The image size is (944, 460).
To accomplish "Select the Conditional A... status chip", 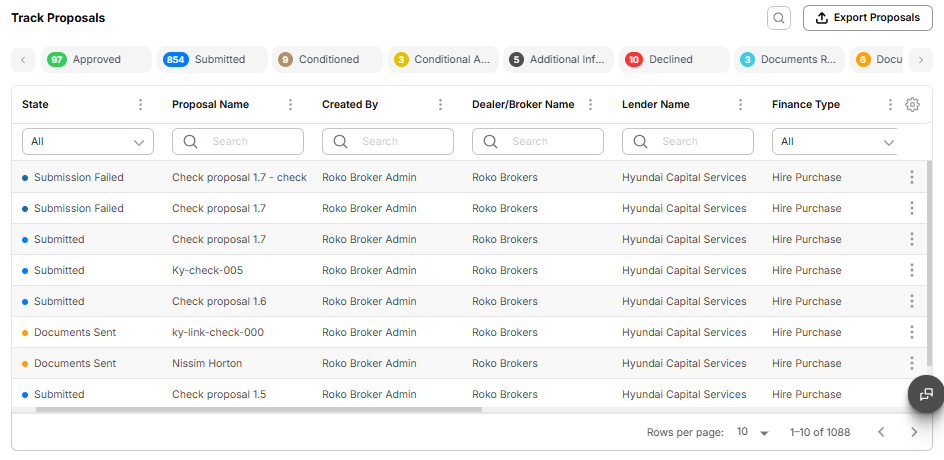I will coord(443,60).
